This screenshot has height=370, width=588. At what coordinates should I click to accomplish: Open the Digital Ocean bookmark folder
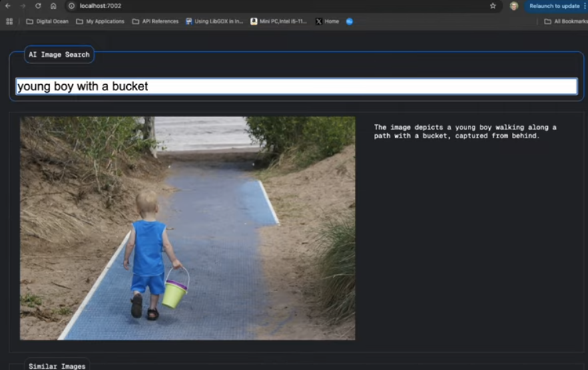point(47,21)
